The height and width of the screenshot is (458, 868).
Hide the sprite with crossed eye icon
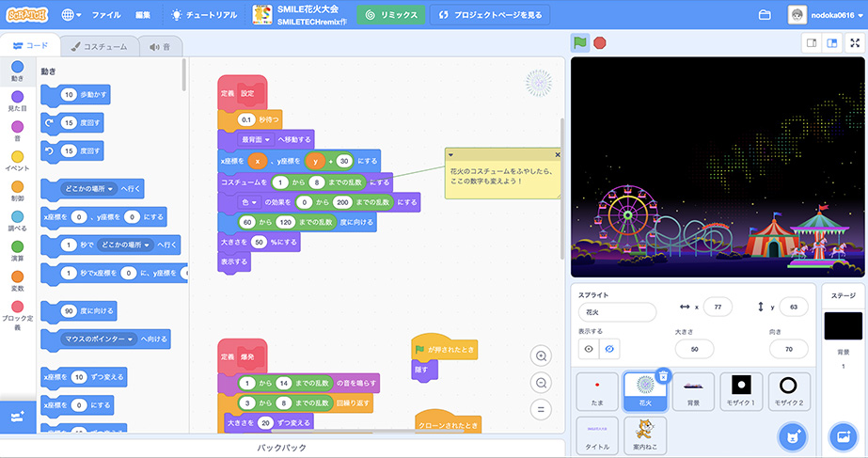coord(609,349)
